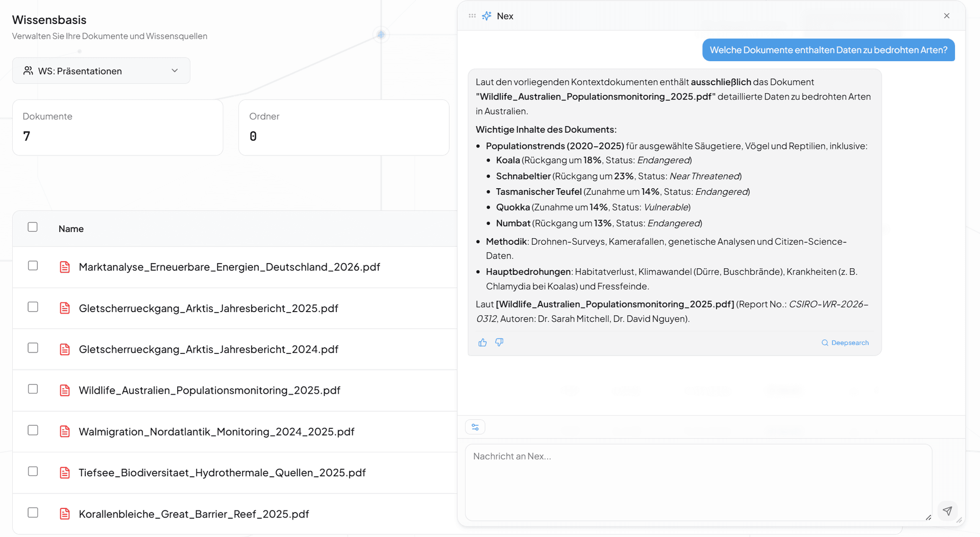Click PDF icon of Korallenbleiche_Great_Barrier_Reef file

[65, 514]
